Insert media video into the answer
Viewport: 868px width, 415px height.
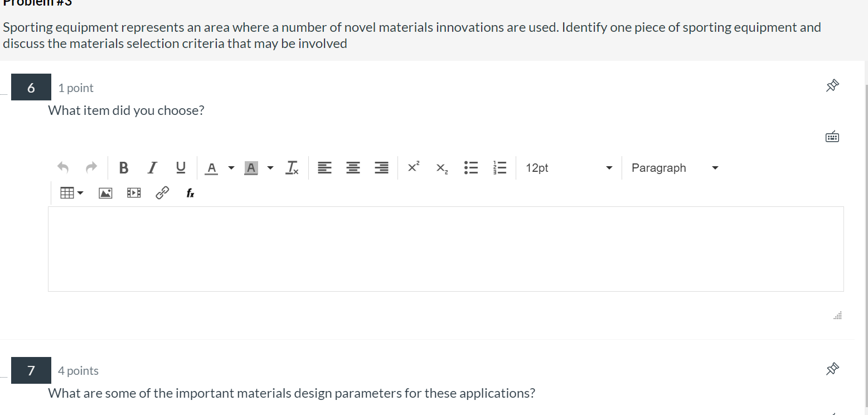tap(134, 193)
